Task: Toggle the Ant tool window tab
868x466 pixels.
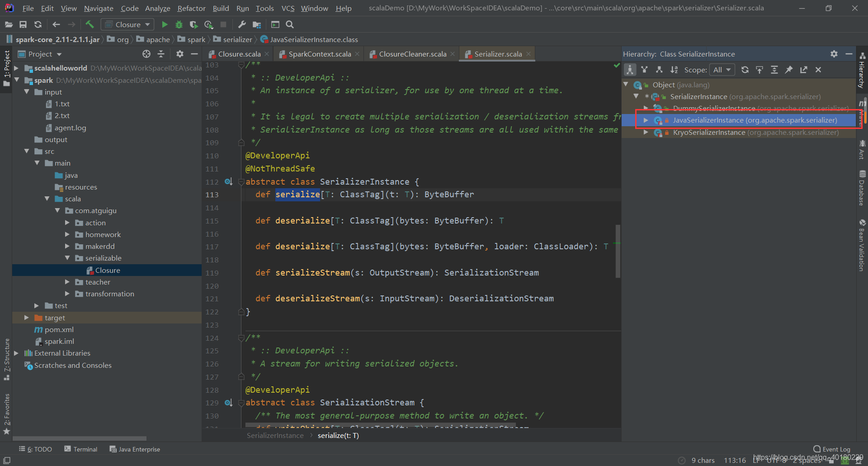Action: (862, 150)
